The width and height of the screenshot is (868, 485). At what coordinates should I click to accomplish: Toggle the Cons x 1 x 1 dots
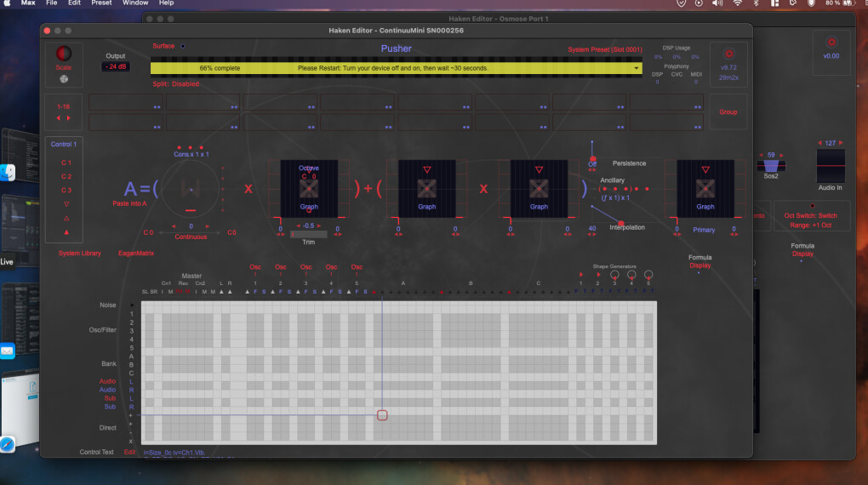[x=191, y=148]
